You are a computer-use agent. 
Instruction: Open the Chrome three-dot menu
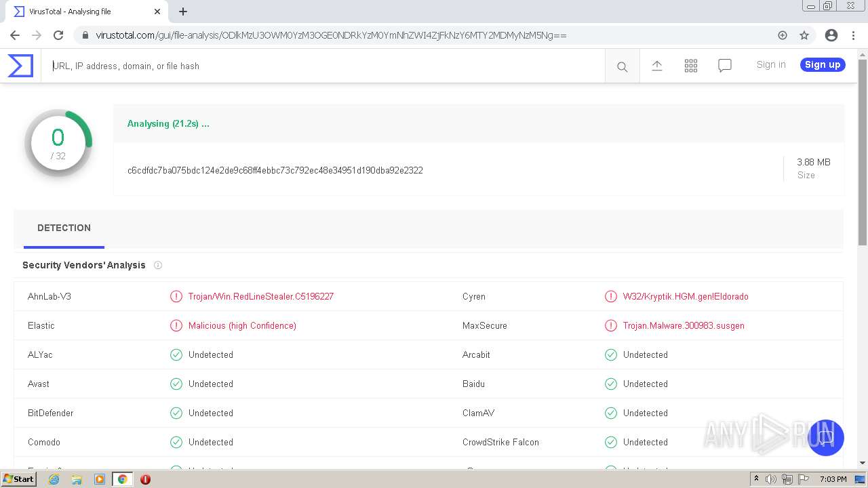853,35
